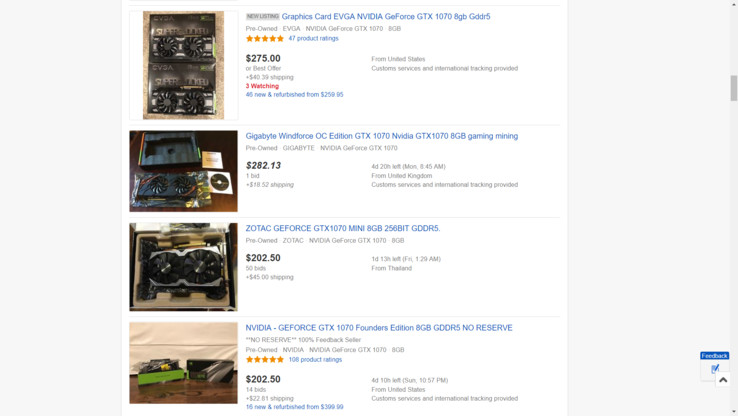Image resolution: width=738 pixels, height=416 pixels.
Task: Click the Founders Edition card thumbnail image
Action: click(x=184, y=363)
